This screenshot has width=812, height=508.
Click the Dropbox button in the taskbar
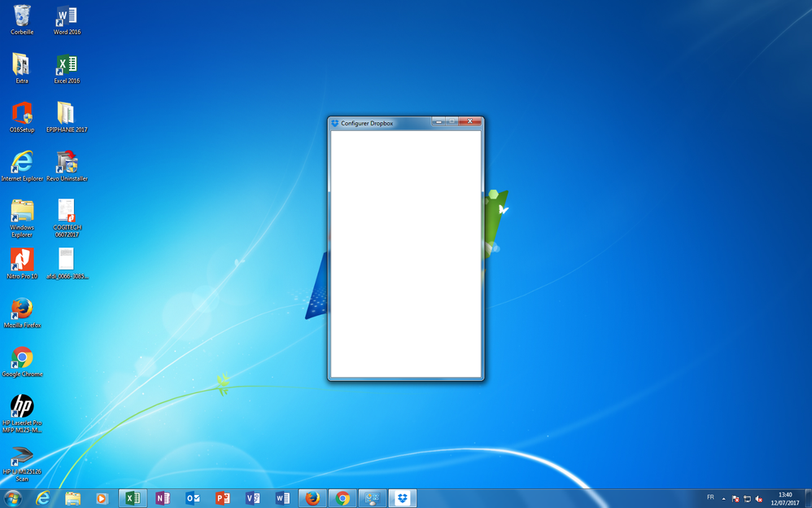pyautogui.click(x=403, y=498)
